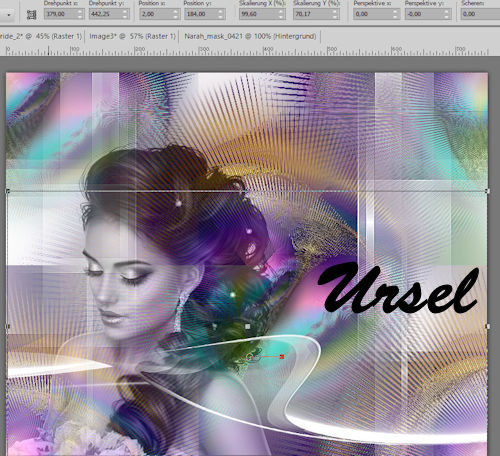This screenshot has width=500, height=456.
Task: Click the gray center handle of the selection
Action: tap(247, 326)
